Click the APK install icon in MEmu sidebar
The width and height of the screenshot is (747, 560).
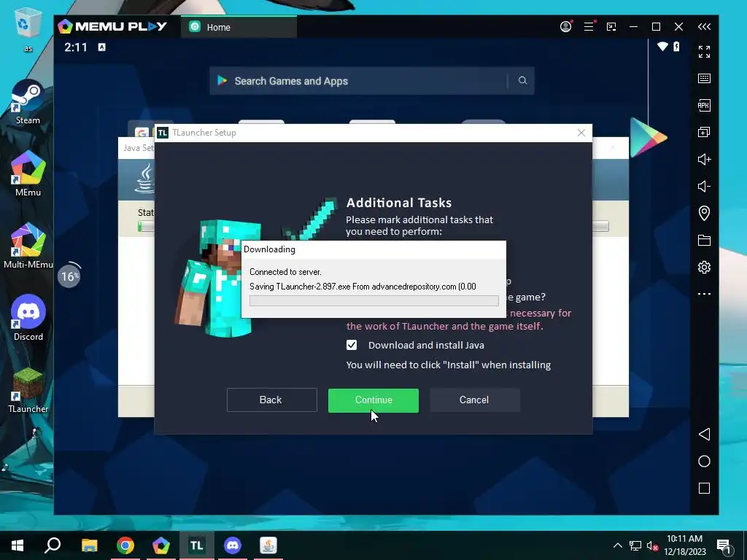click(x=704, y=105)
